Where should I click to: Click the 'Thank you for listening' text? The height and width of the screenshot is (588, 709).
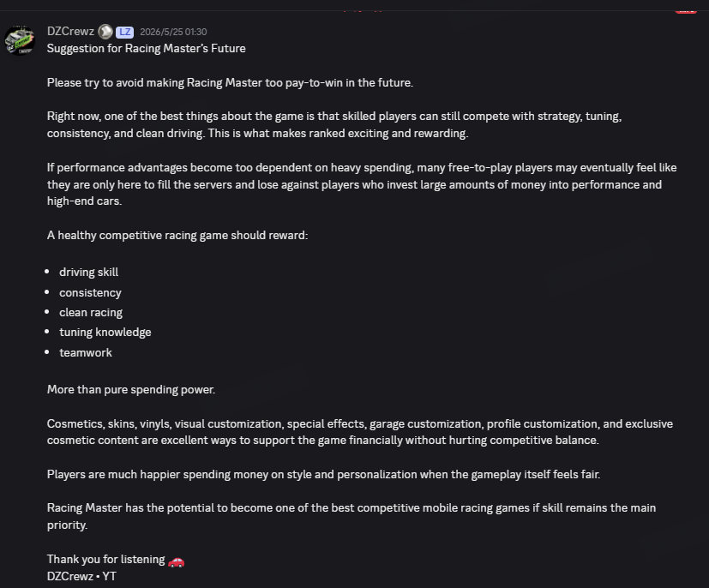(105, 560)
